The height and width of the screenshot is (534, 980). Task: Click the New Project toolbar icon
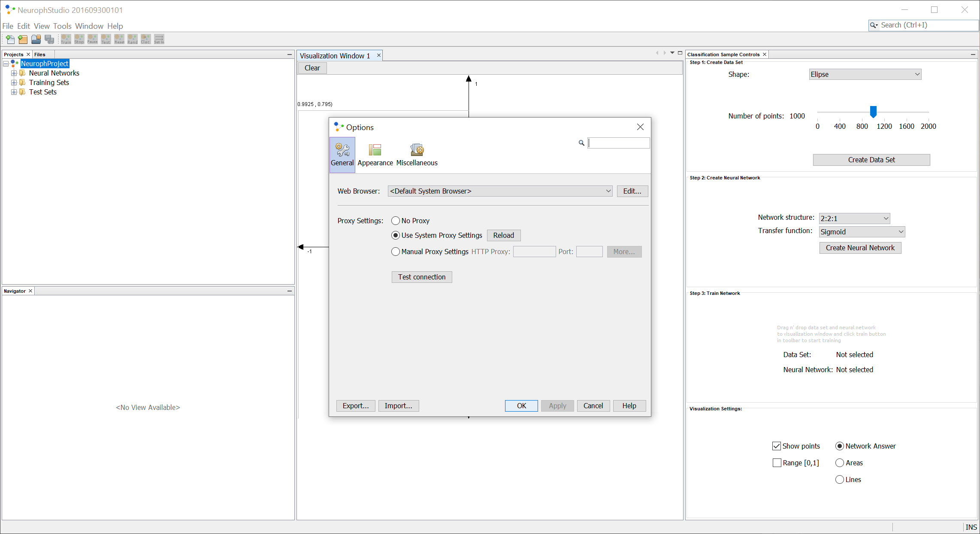click(x=23, y=39)
